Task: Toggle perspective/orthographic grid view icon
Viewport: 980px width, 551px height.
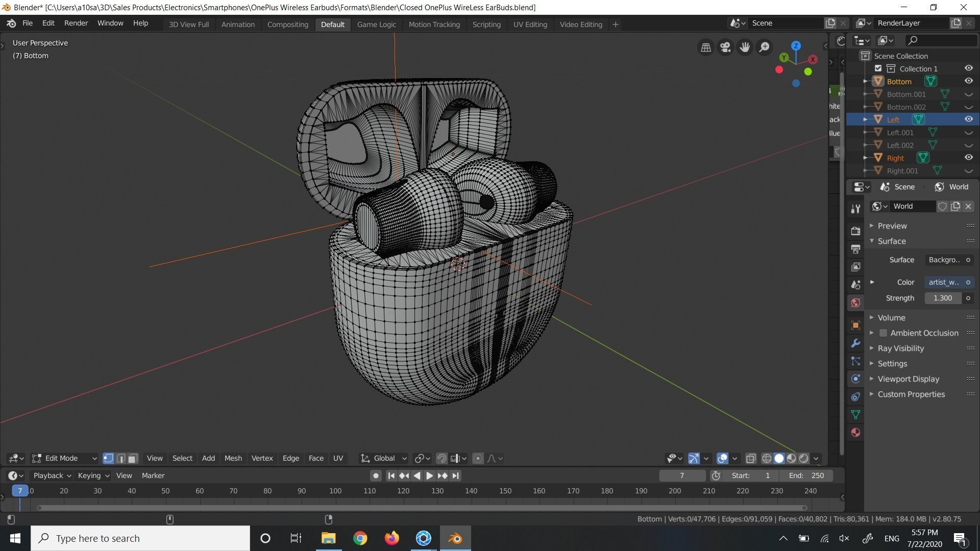Action: pos(706,47)
